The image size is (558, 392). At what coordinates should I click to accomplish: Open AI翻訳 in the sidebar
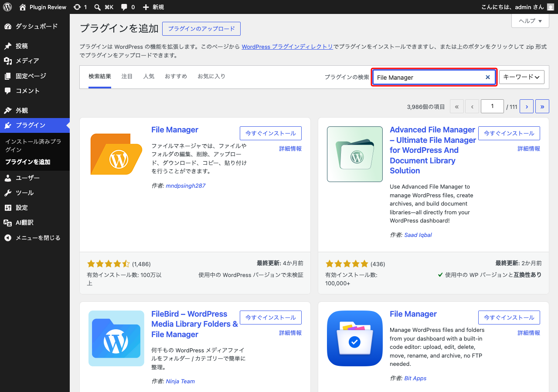coord(35,223)
